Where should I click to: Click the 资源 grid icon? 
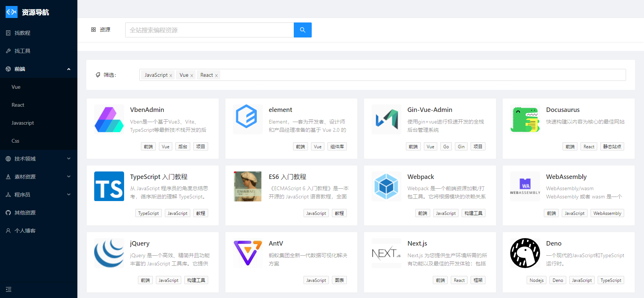click(93, 30)
